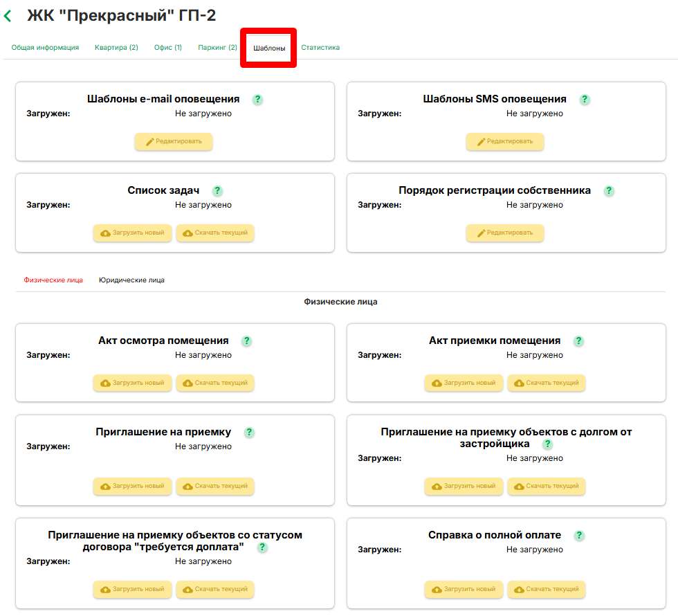
Task: Open help for Акт приемки помещения
Action: click(578, 341)
